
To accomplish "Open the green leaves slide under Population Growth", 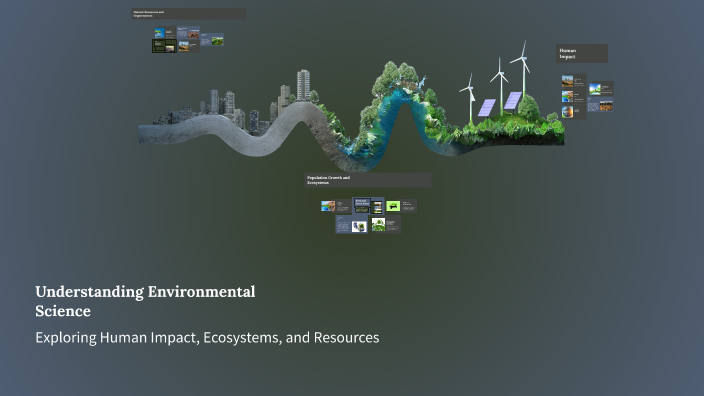I will pyautogui.click(x=386, y=224).
